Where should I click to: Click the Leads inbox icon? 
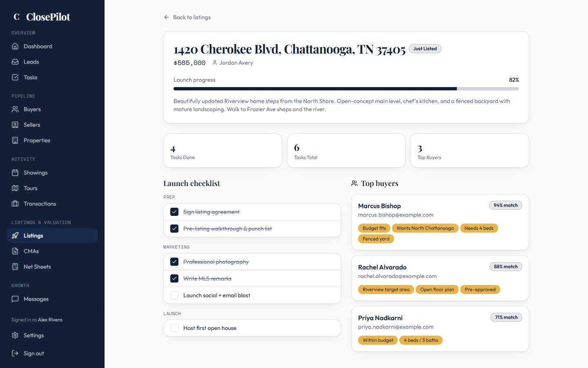(15, 62)
